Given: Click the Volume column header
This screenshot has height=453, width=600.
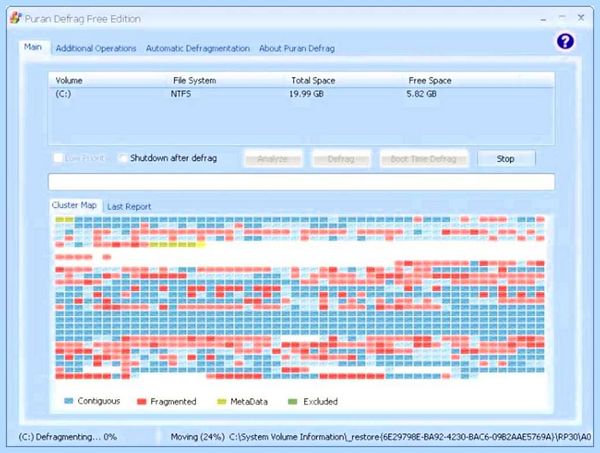Looking at the screenshot, I should tap(69, 80).
